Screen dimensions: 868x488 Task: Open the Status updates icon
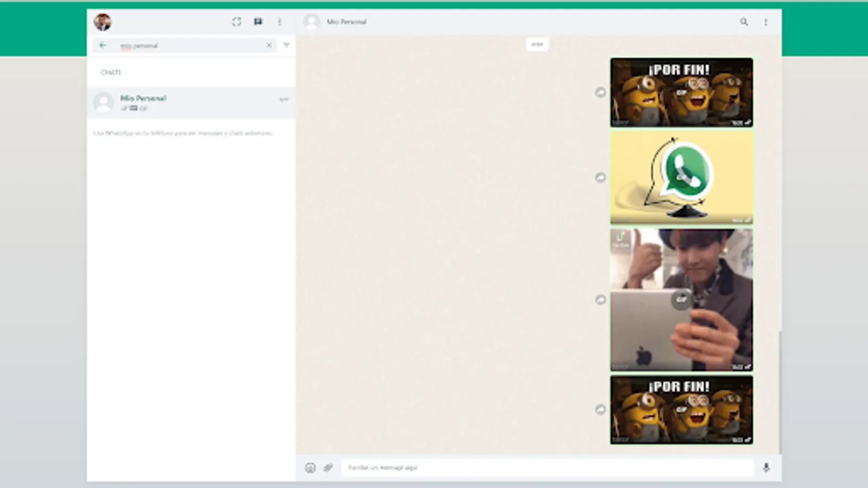[x=237, y=22]
